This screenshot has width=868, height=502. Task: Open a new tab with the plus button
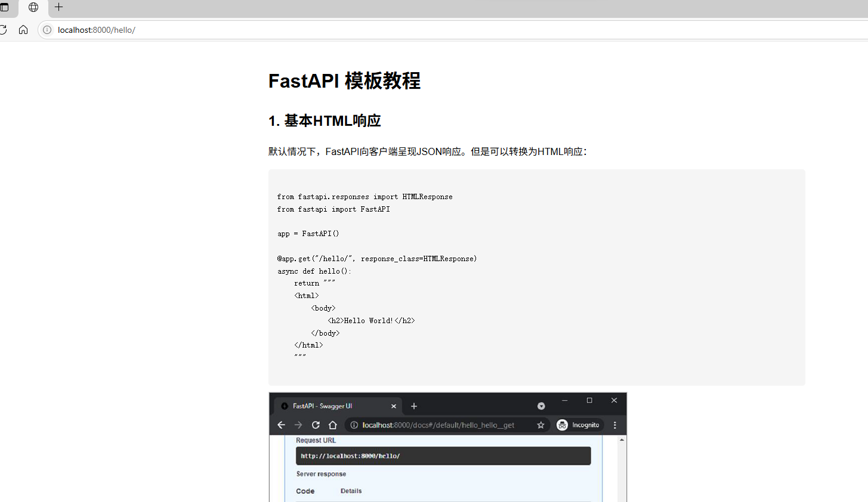tap(58, 7)
